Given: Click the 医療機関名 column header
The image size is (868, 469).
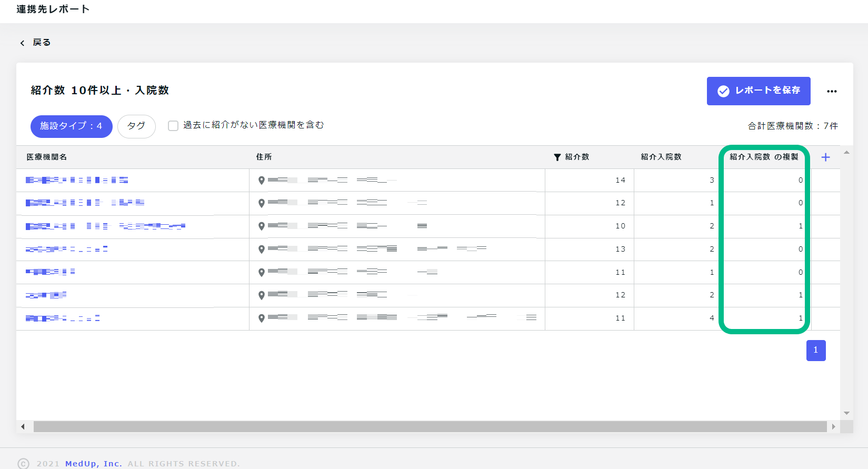Looking at the screenshot, I should (47, 157).
